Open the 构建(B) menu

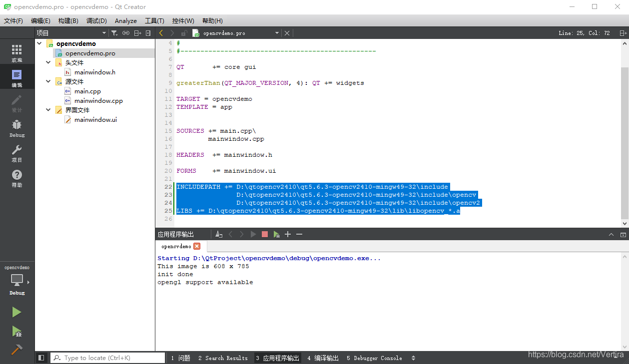(68, 20)
